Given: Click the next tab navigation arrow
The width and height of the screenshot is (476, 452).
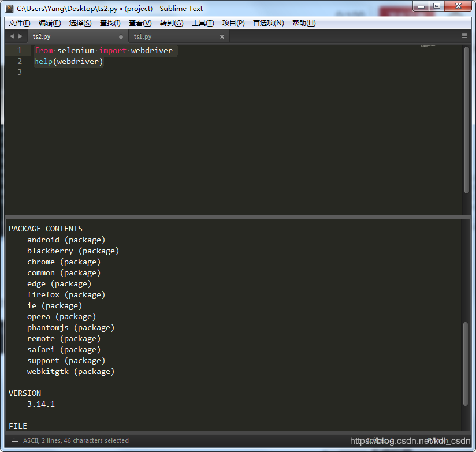Looking at the screenshot, I should [x=20, y=36].
